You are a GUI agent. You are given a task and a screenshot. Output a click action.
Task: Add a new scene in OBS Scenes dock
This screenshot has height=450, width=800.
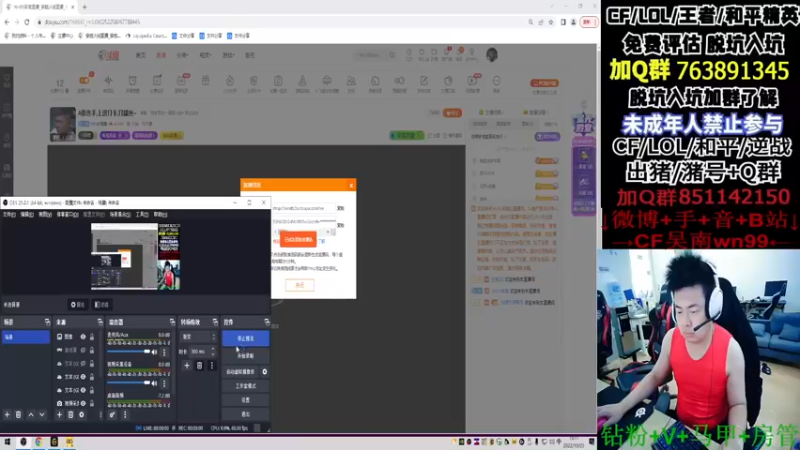point(7,415)
